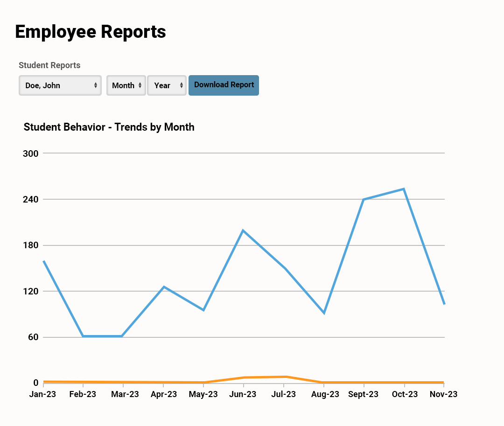The width and height of the screenshot is (504, 426).
Task: Click the Jun-23 axis label
Action: click(x=243, y=394)
